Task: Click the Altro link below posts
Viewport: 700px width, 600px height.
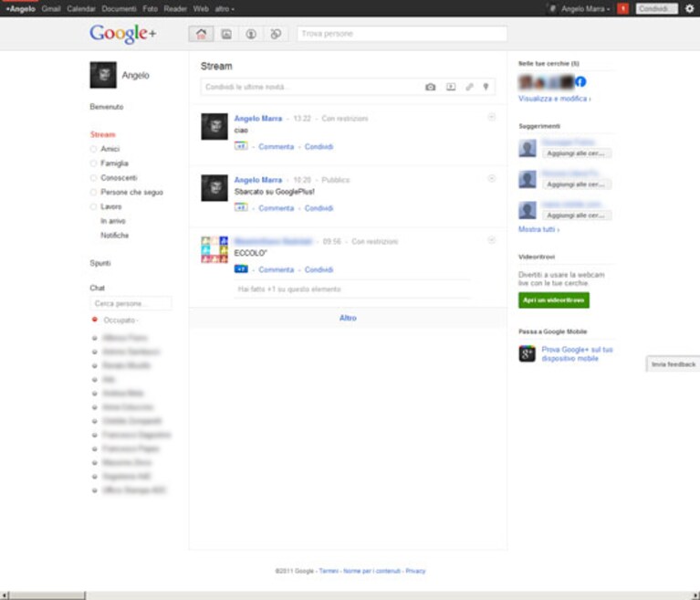Action: pos(348,318)
